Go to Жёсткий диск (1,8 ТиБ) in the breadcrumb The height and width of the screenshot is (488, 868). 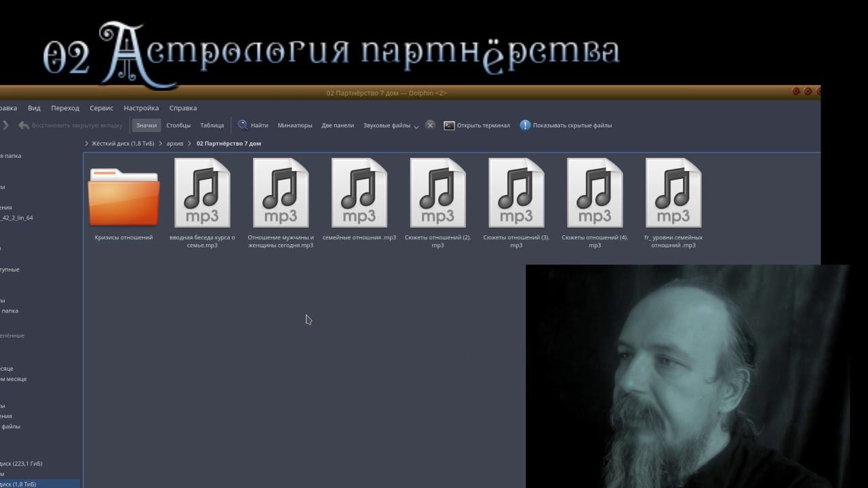click(123, 144)
